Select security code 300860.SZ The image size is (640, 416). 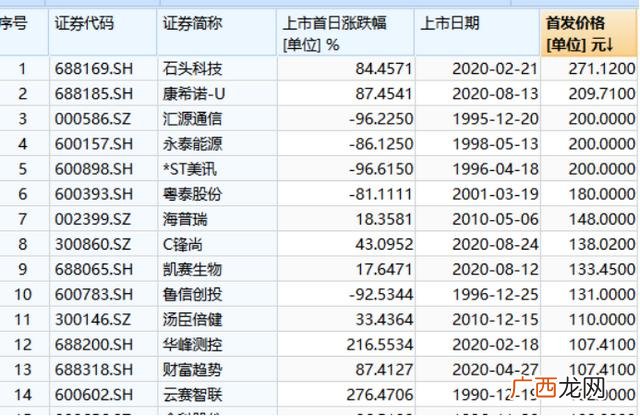tap(93, 245)
